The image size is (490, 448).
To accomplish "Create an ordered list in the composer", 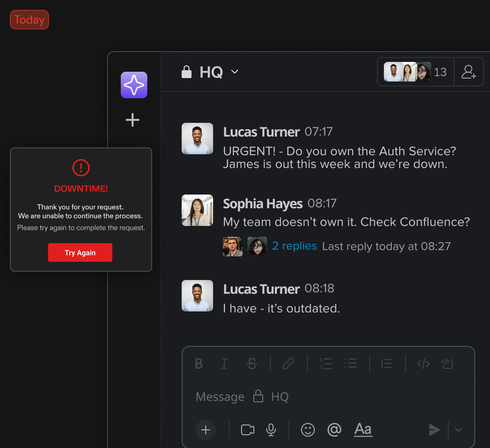I will pyautogui.click(x=326, y=364).
